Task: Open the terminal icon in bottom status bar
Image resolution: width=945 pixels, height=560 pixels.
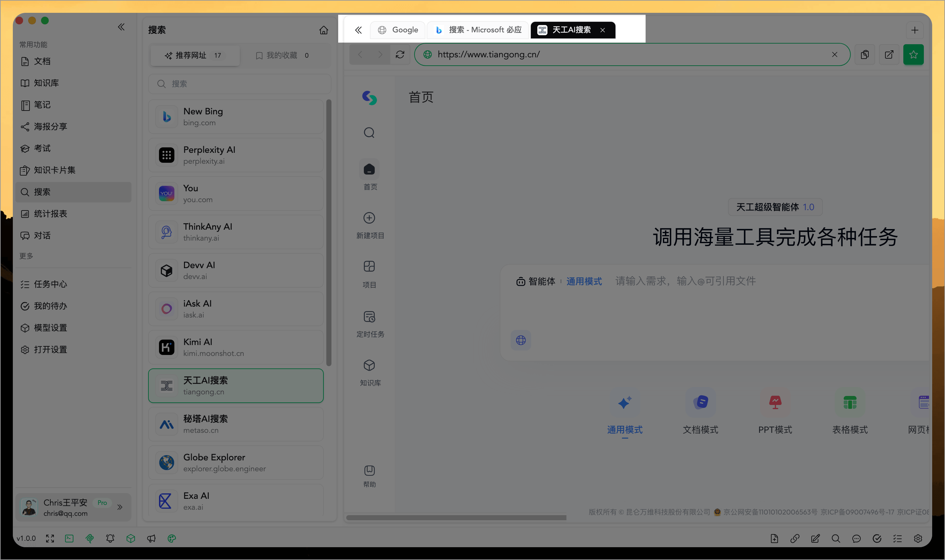Action: point(69,539)
